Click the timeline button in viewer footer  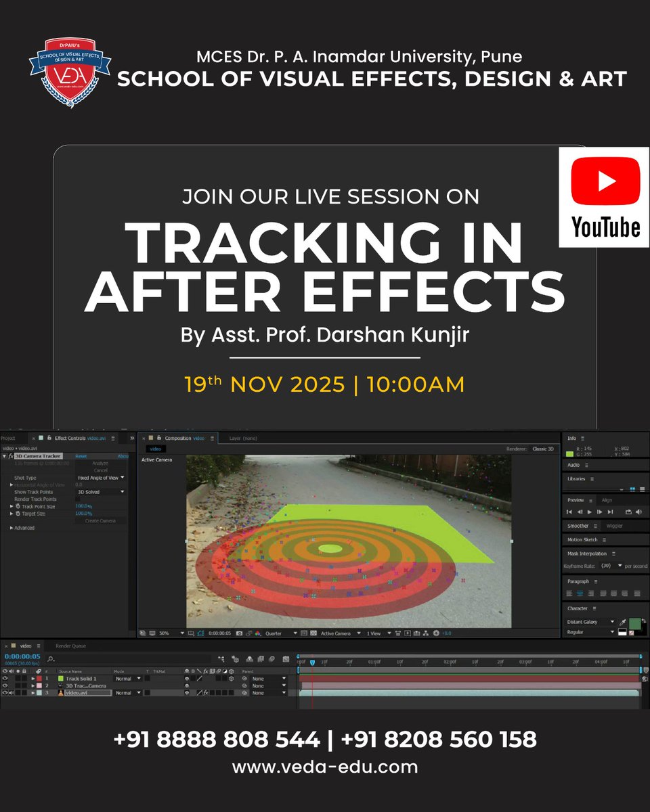pyautogui.click(x=416, y=633)
